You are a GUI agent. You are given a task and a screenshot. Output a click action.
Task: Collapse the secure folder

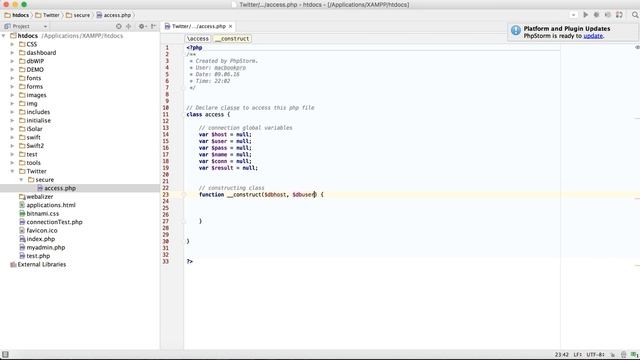tap(21, 180)
